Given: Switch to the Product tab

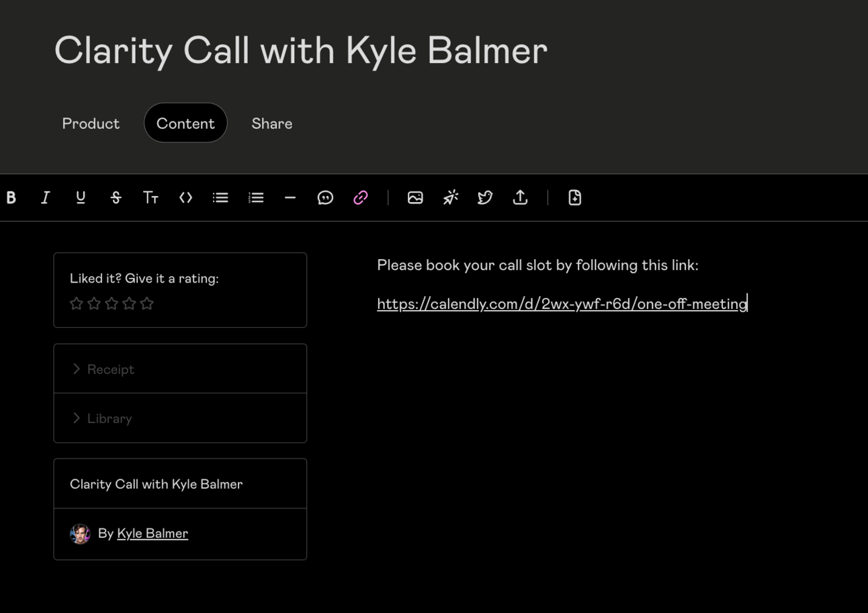Looking at the screenshot, I should click(91, 124).
